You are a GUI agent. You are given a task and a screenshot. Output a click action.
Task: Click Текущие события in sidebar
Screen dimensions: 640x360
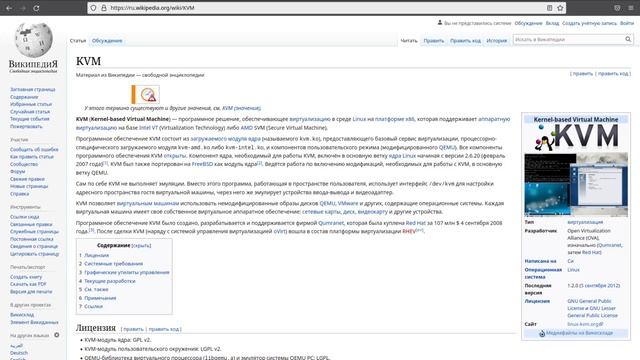click(x=30, y=119)
